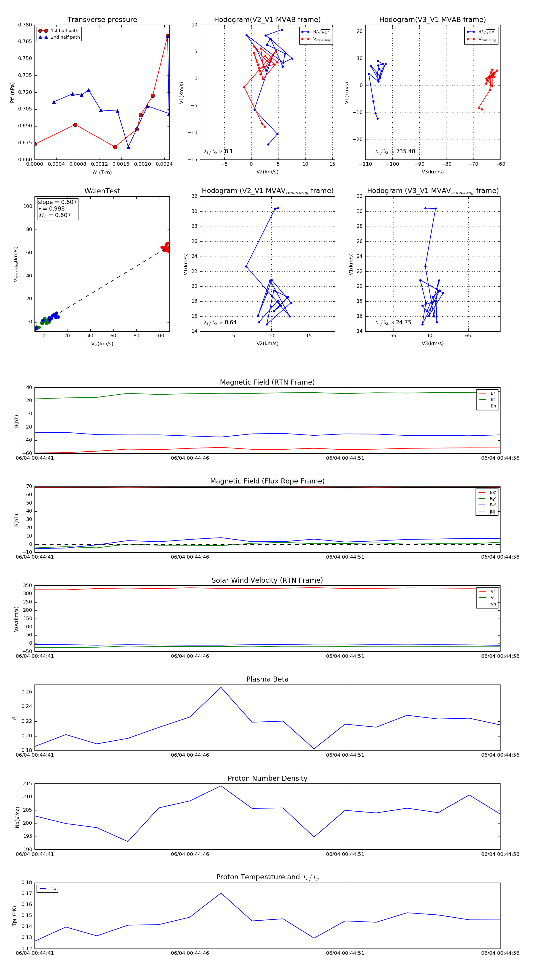Select the "Vt" legend entry

point(488,598)
